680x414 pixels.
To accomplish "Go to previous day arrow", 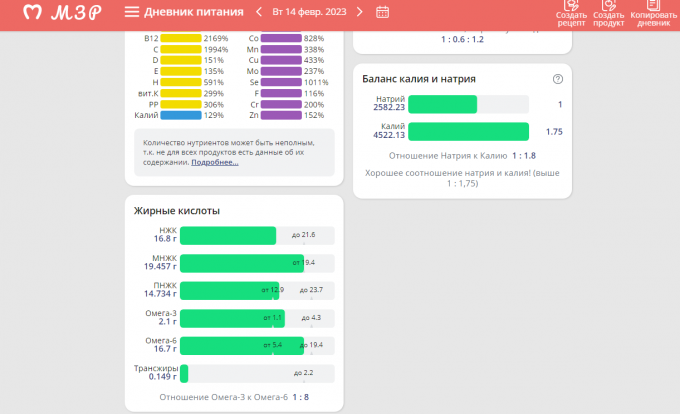I will (259, 12).
